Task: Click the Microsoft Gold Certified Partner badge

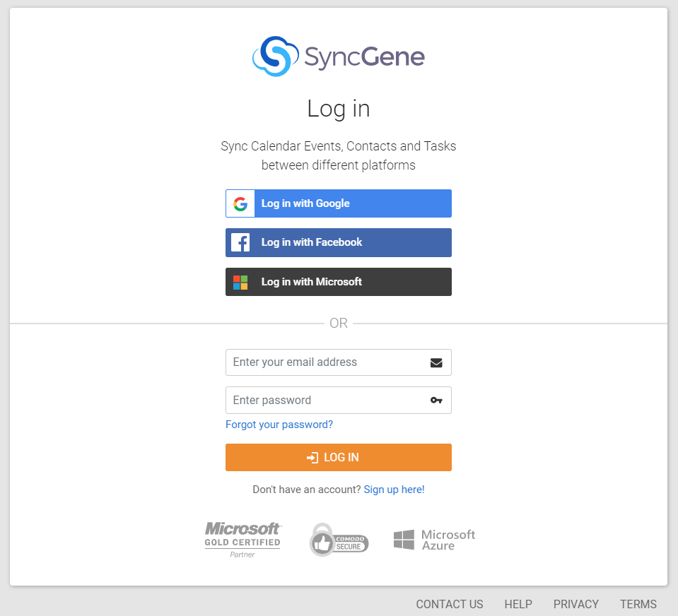Action: click(x=242, y=540)
